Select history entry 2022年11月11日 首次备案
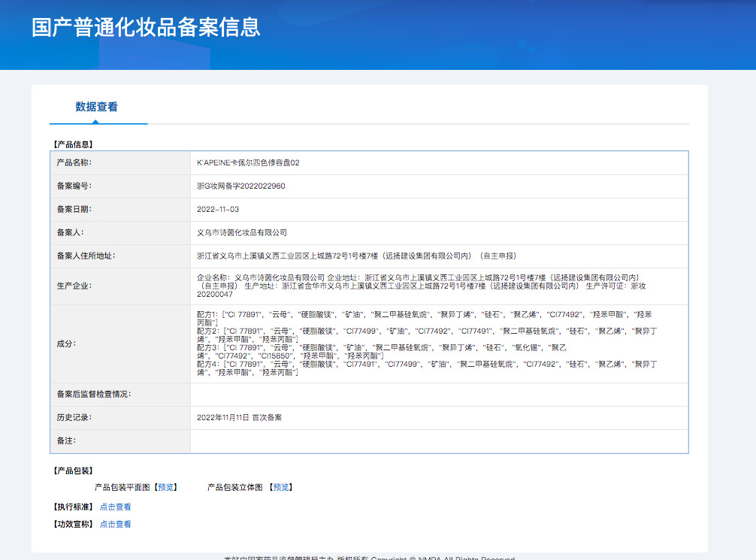756x560 pixels. pos(239,417)
